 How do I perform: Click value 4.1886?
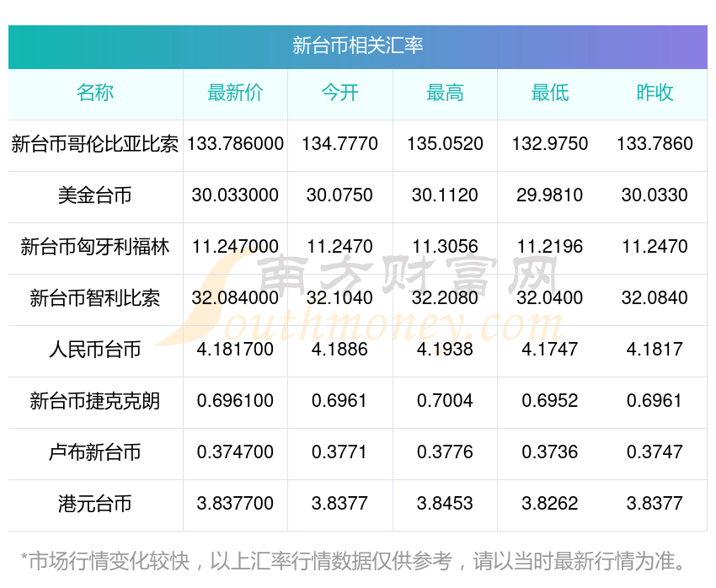click(x=339, y=350)
